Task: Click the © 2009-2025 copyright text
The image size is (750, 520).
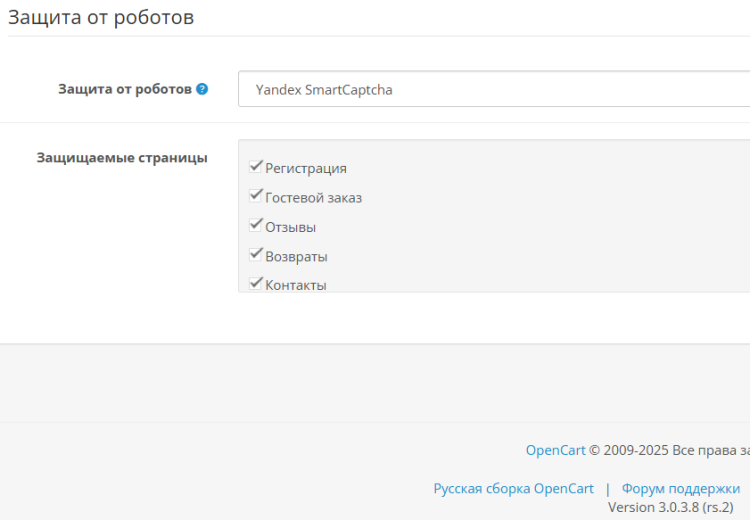Action: click(668, 450)
